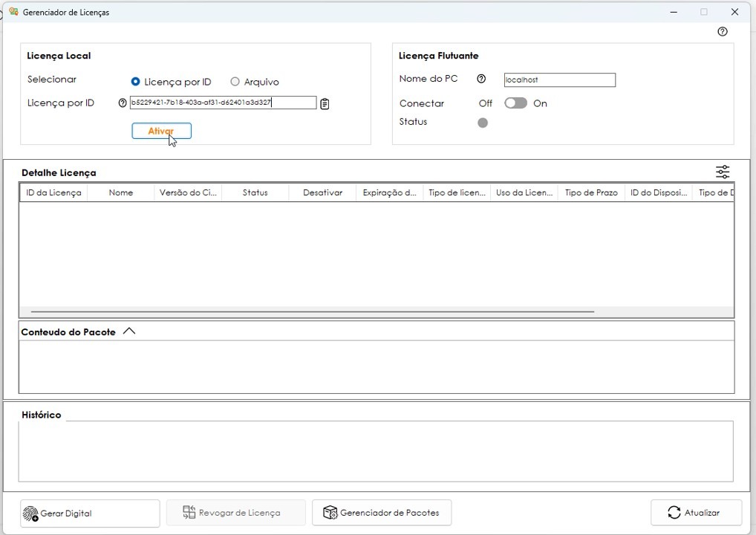Click the Versão do Ci... column header

point(188,192)
